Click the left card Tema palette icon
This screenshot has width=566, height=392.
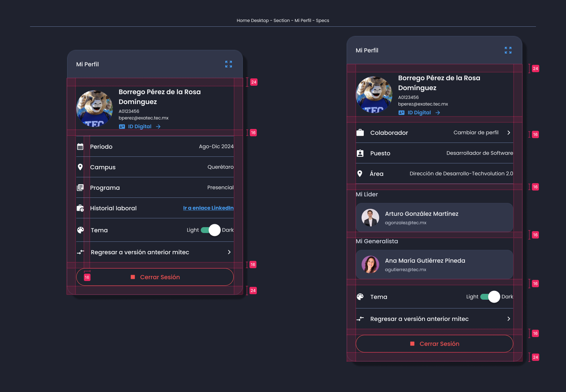click(x=81, y=230)
